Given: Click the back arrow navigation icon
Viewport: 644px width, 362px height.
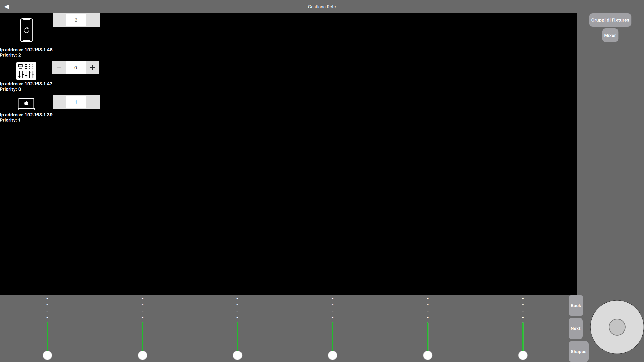Looking at the screenshot, I should tap(7, 6).
